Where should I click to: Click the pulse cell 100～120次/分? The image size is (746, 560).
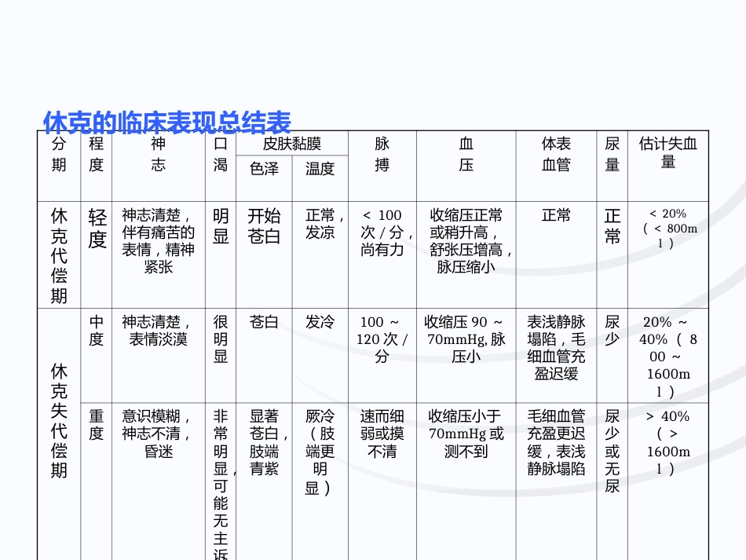[382, 356]
